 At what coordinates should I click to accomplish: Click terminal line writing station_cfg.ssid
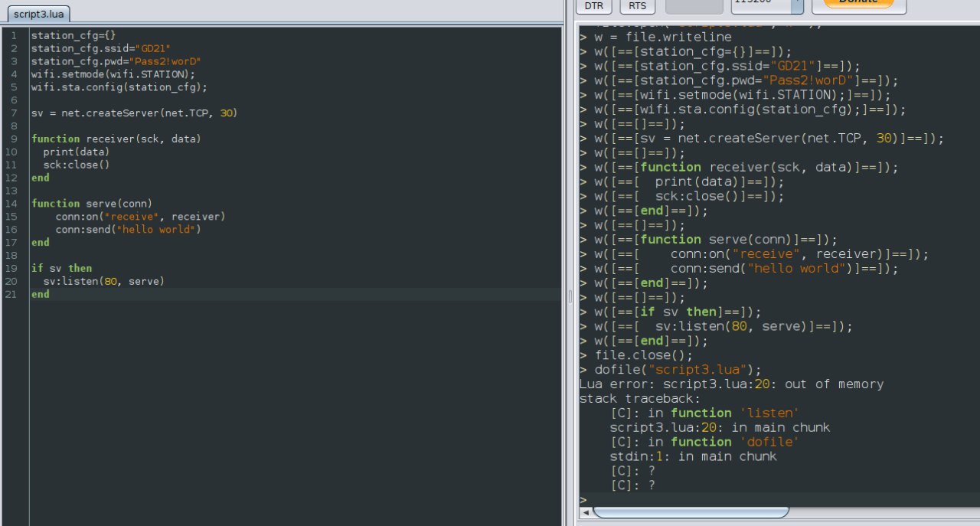[720, 66]
